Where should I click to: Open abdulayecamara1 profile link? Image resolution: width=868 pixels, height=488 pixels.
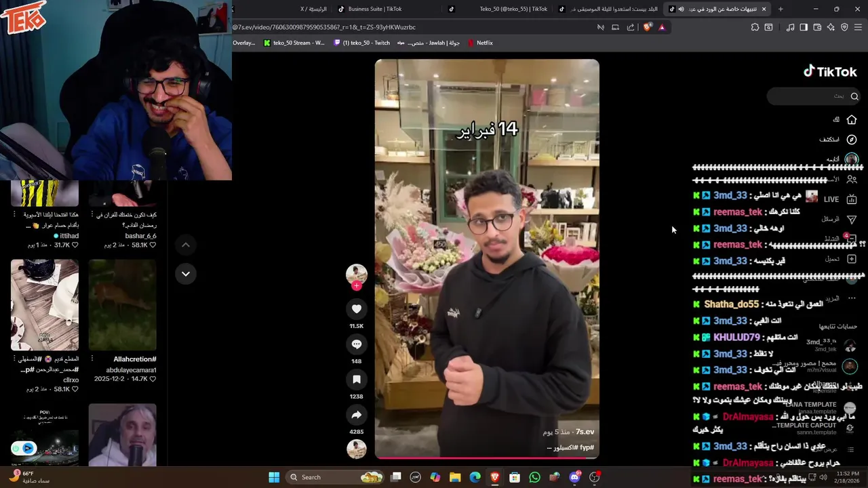point(132,370)
